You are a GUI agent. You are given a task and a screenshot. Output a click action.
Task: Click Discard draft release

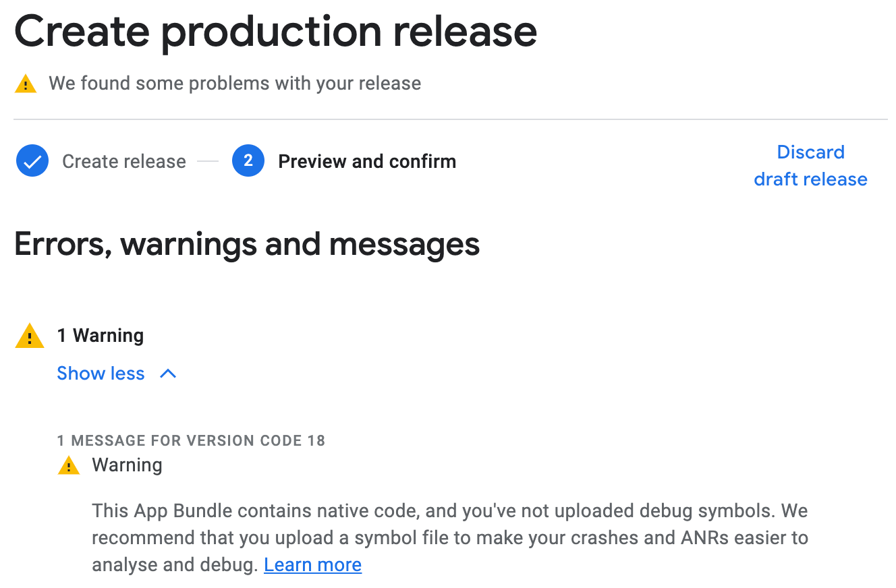[x=810, y=165]
